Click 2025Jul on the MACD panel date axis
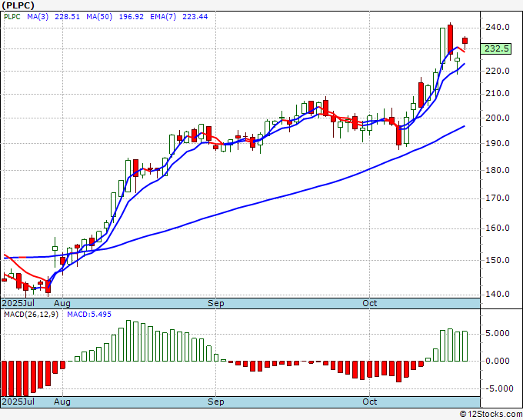This screenshot has width=523, height=420. tap(18, 402)
